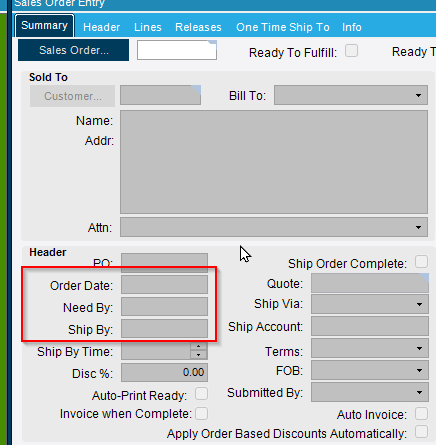The image size is (436, 445).
Task: Click the sales order number input field
Action: (x=177, y=50)
